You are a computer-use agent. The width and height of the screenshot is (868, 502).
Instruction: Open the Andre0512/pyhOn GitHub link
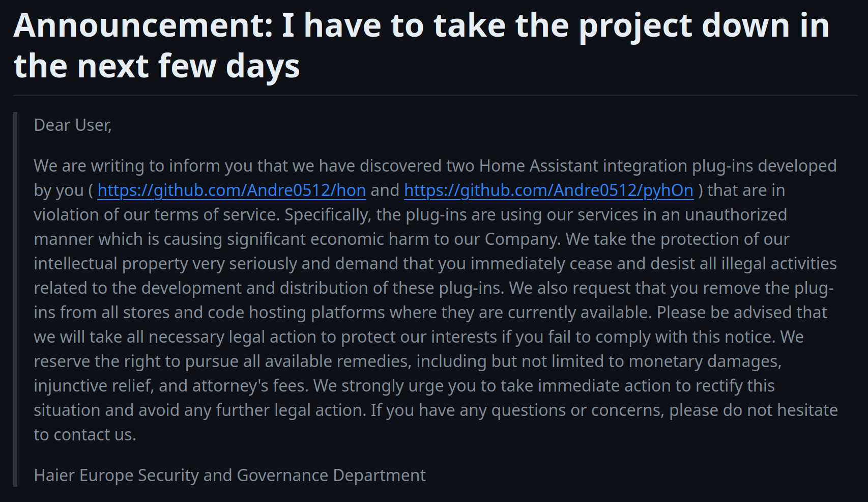click(x=548, y=190)
